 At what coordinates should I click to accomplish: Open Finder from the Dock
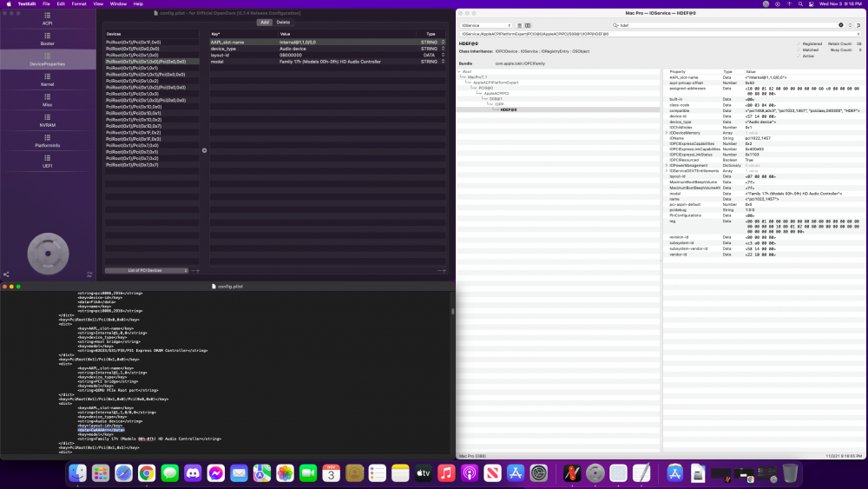click(77, 473)
